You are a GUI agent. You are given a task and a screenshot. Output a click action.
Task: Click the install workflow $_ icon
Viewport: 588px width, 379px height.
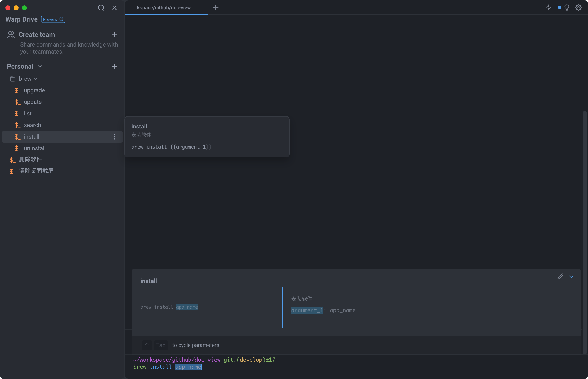(17, 137)
